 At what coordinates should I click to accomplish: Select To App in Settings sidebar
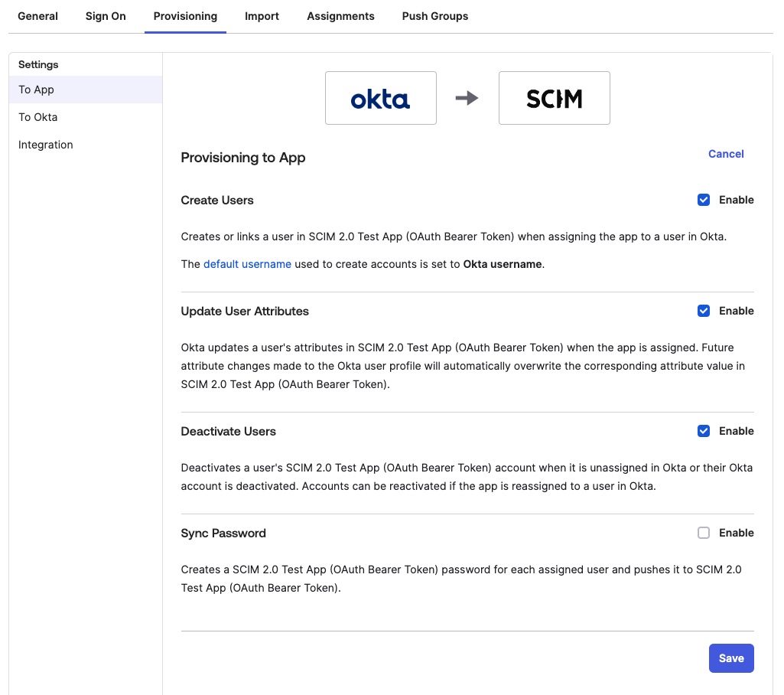pos(36,90)
